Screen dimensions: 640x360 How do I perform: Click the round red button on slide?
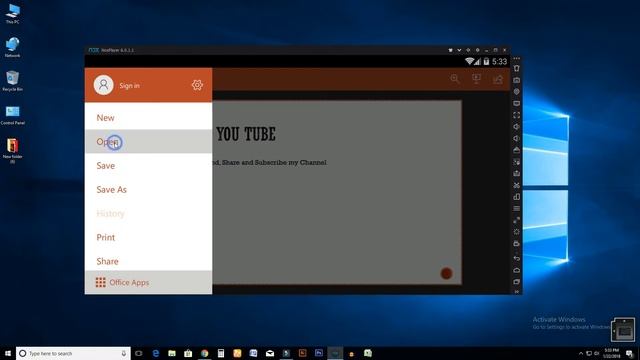(446, 273)
